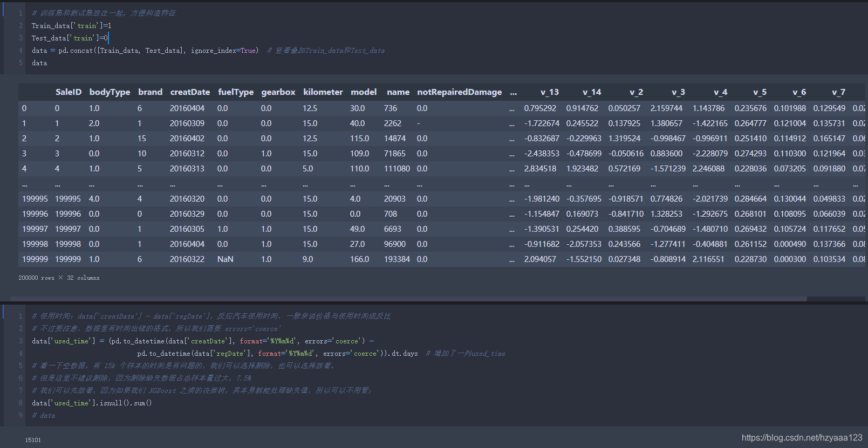Click the name column header
This screenshot has height=448, width=868.
398,92
